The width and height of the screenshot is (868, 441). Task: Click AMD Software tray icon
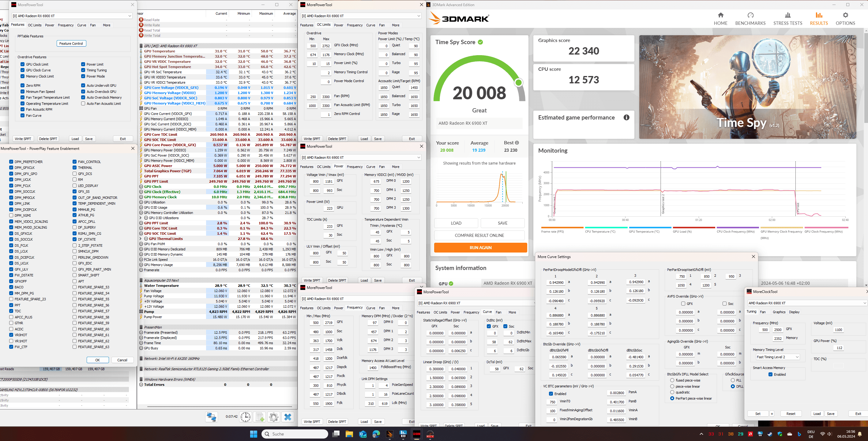point(750,434)
